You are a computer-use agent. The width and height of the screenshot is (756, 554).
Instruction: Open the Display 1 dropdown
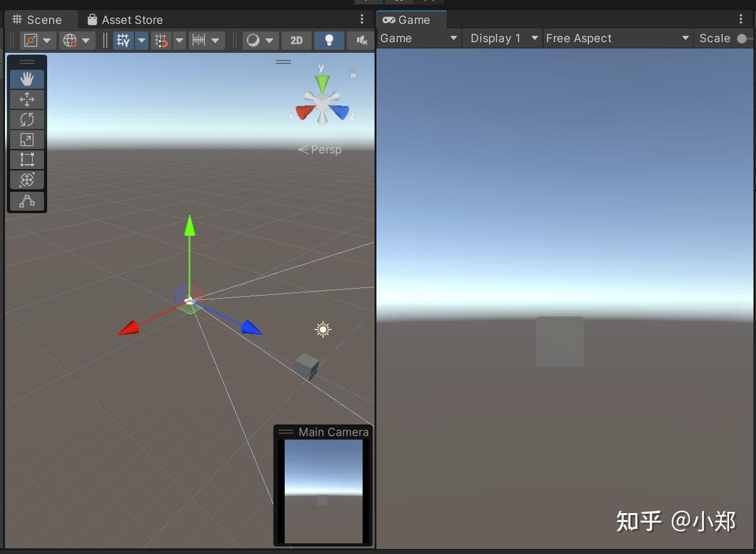(504, 38)
